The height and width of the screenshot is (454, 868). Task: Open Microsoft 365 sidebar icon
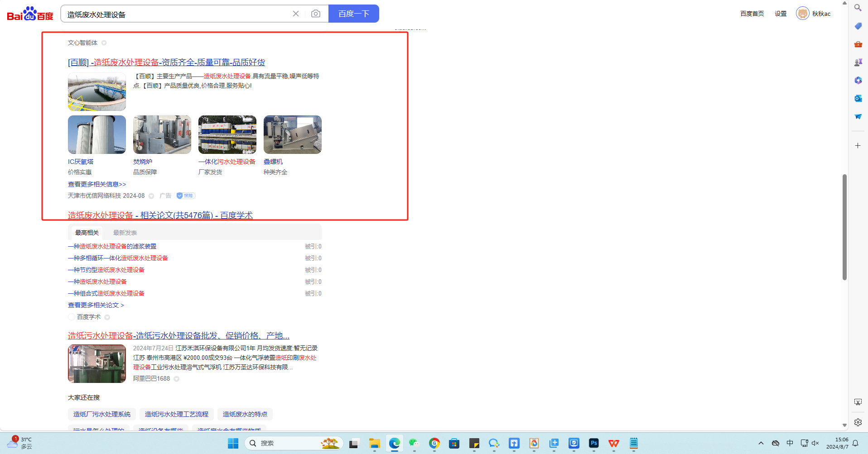[x=858, y=81]
